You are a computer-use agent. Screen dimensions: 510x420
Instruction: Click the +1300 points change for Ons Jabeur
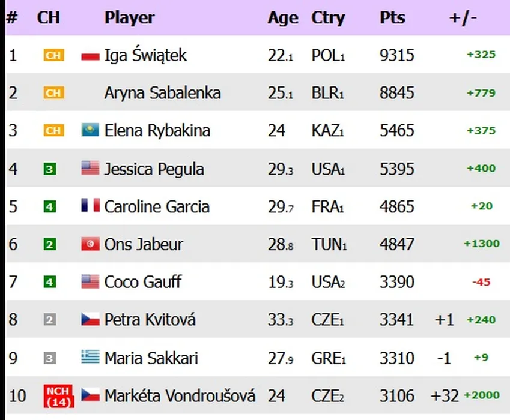481,244
